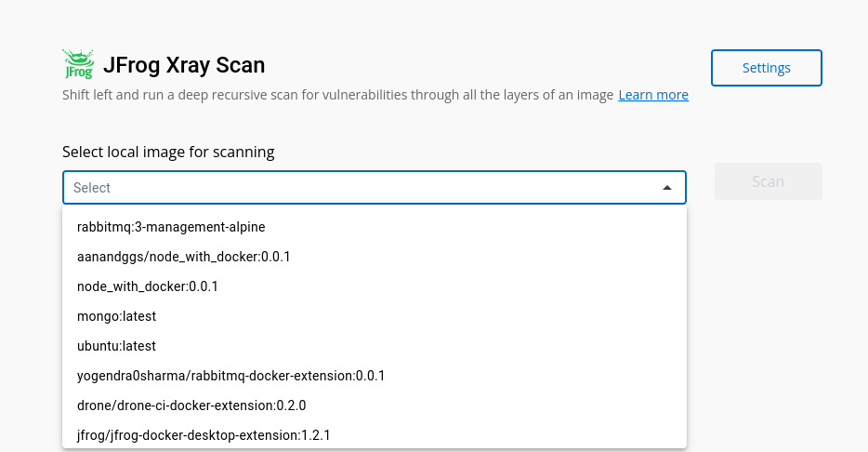This screenshot has width=868, height=452.
Task: Click the JFrog Xray Scan heading
Action: point(184,65)
